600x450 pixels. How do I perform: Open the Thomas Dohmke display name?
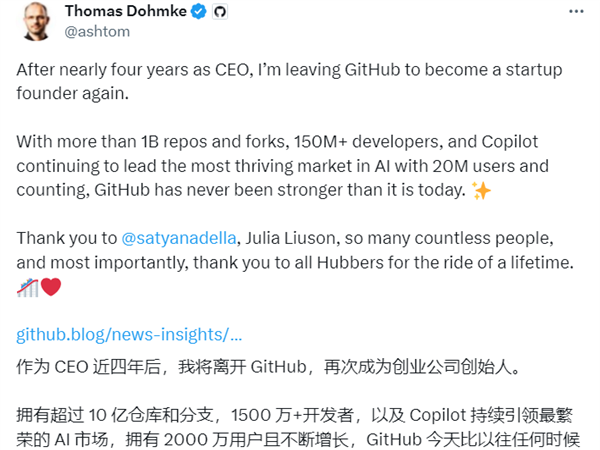click(x=125, y=12)
